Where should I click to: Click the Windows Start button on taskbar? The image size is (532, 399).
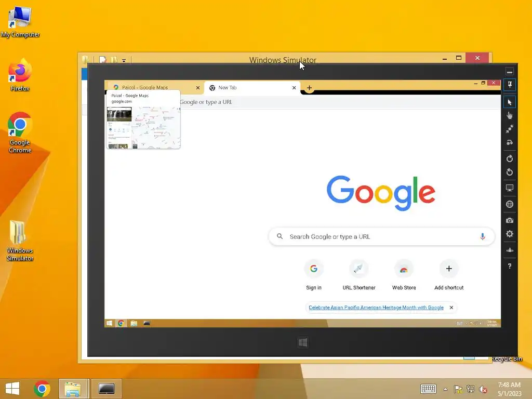point(12,389)
